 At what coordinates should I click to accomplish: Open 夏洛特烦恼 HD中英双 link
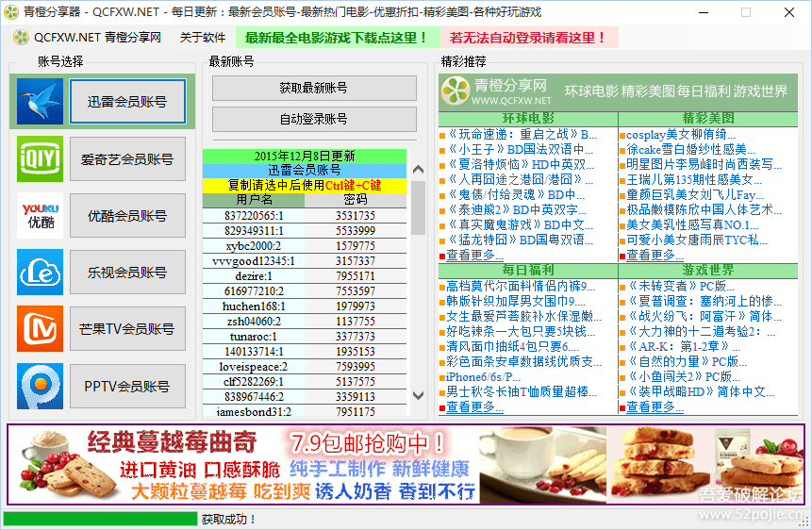tap(520, 165)
